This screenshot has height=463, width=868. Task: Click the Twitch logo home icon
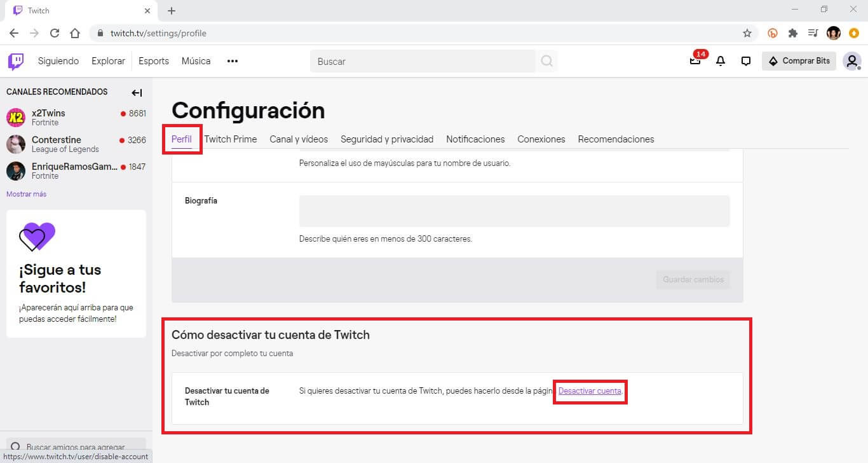(16, 61)
